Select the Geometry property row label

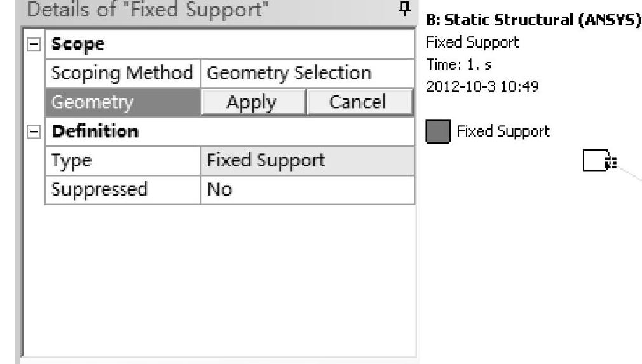pyautogui.click(x=123, y=102)
